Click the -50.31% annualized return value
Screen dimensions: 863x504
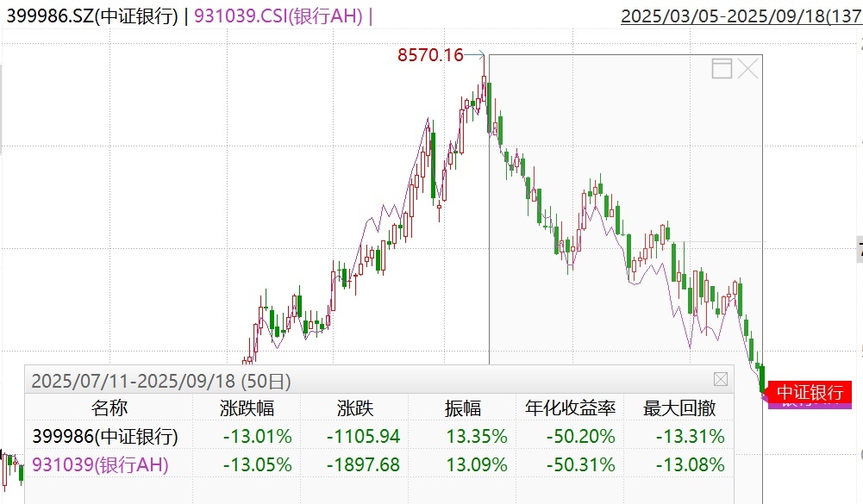click(x=580, y=465)
